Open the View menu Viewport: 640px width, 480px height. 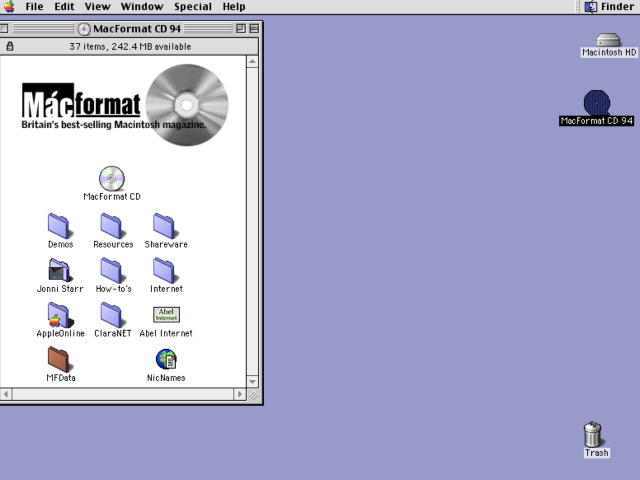pos(98,7)
